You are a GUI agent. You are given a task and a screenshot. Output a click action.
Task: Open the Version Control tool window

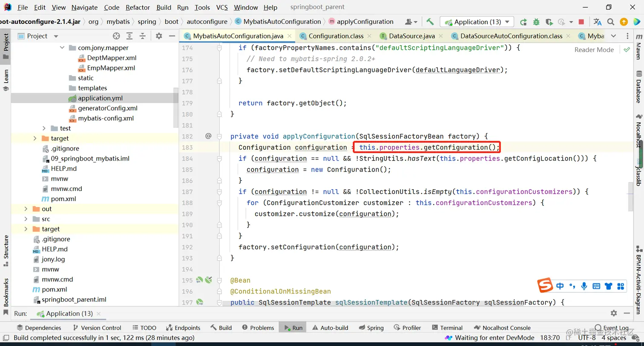point(97,328)
